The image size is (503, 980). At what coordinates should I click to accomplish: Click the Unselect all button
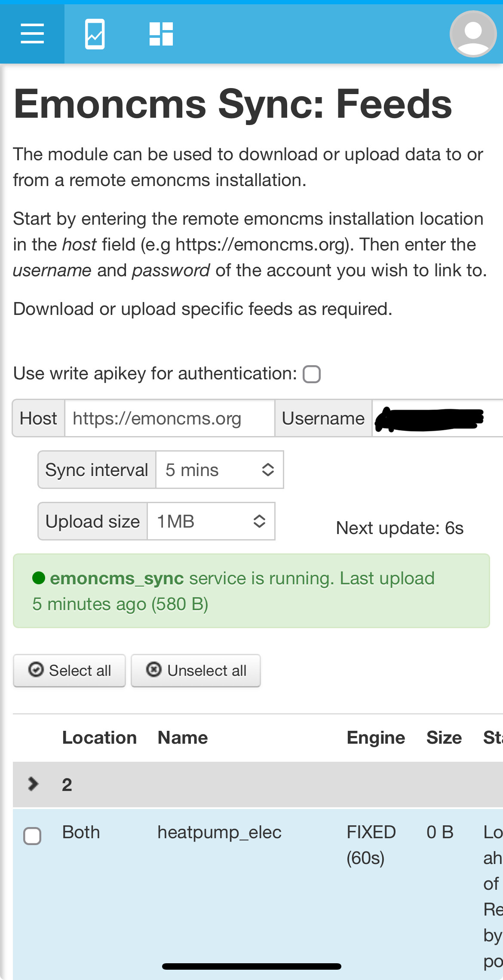(196, 671)
